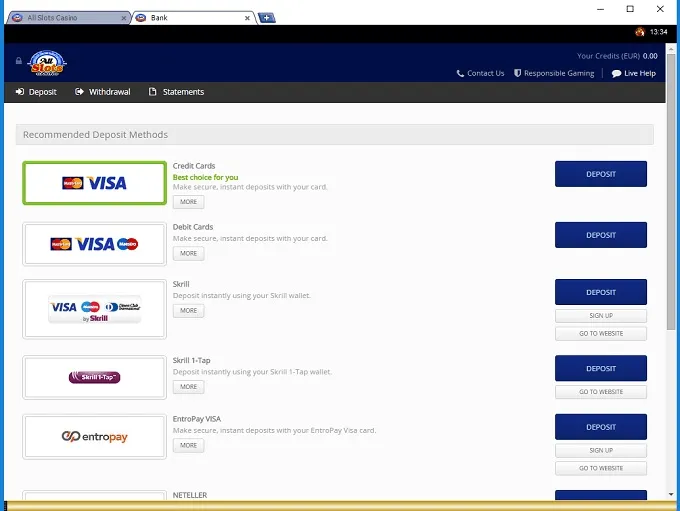
Task: Deposit using Skrill
Action: click(x=601, y=292)
